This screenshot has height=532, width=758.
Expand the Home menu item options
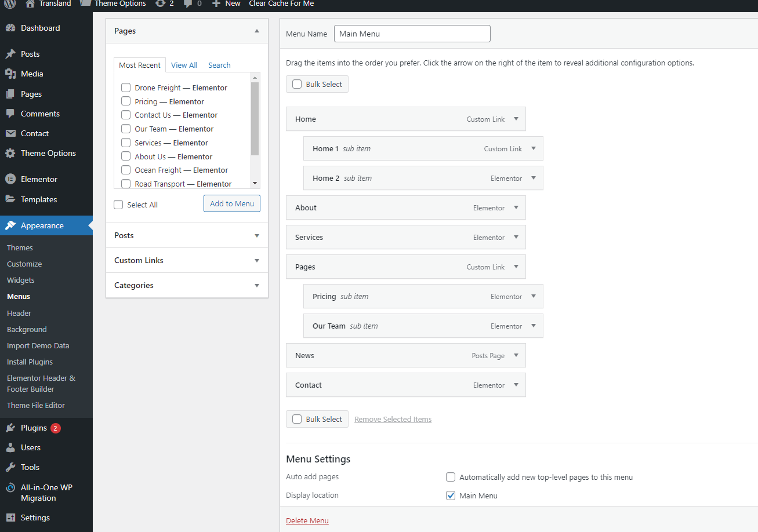click(x=516, y=119)
